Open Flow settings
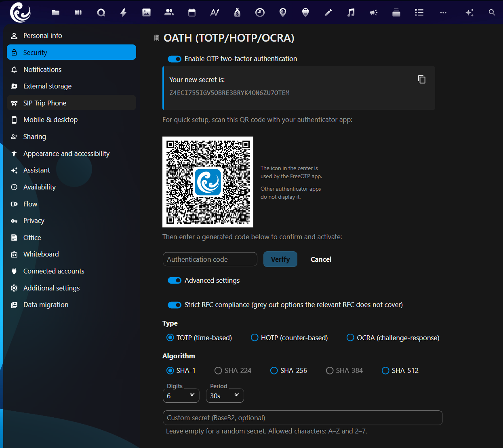503x448 pixels. (72, 204)
